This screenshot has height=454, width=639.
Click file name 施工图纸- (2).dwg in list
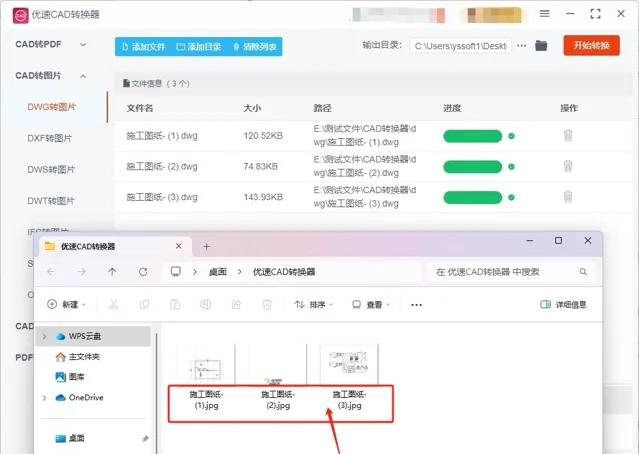click(x=162, y=166)
